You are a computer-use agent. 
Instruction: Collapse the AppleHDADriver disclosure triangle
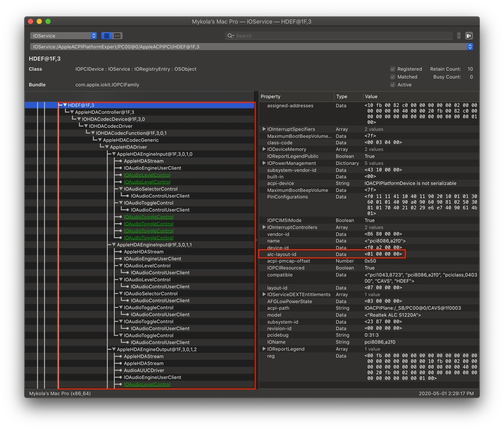[107, 147]
